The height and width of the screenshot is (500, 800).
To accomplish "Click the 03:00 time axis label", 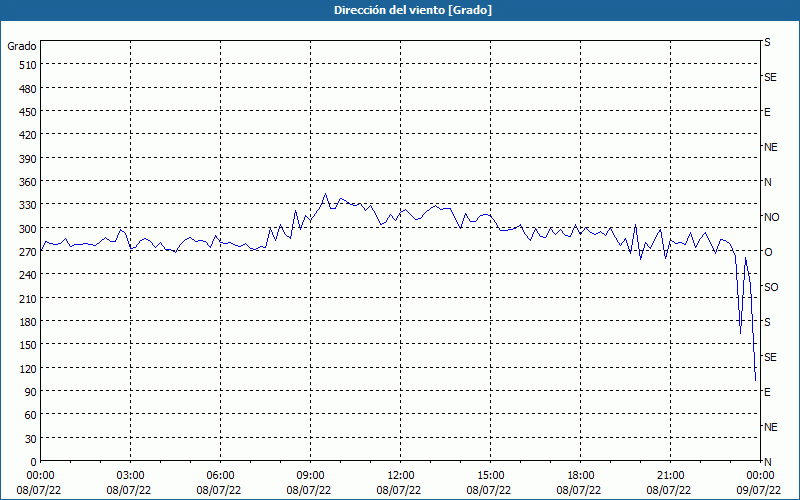I will click(x=130, y=476).
